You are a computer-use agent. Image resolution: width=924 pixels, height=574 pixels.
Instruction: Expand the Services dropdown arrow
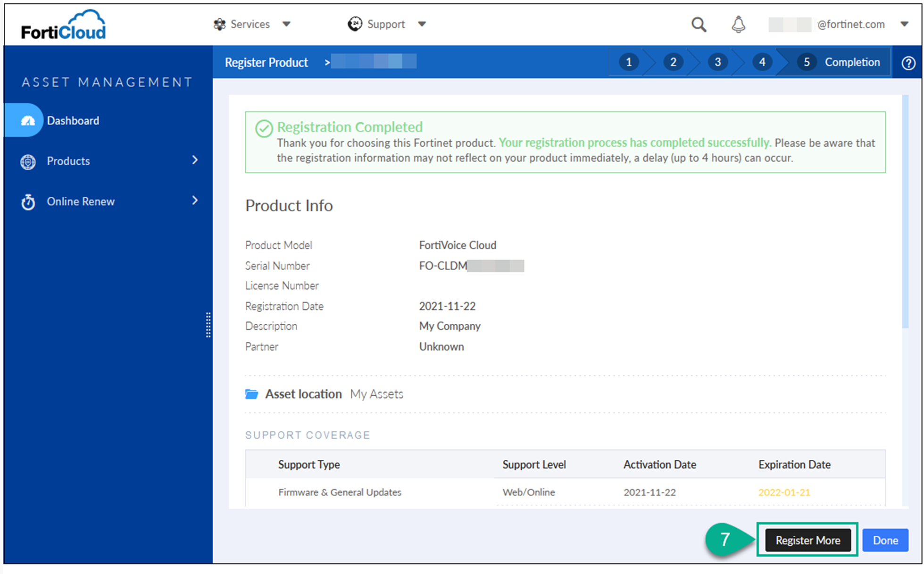pos(286,24)
